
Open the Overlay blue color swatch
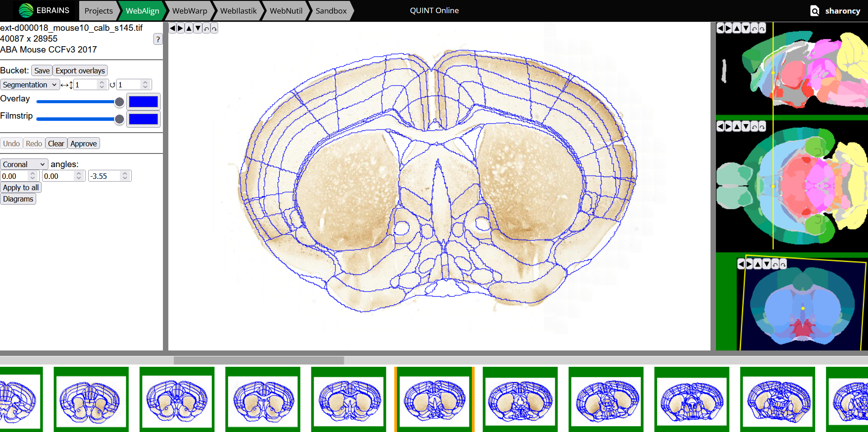pos(143,102)
